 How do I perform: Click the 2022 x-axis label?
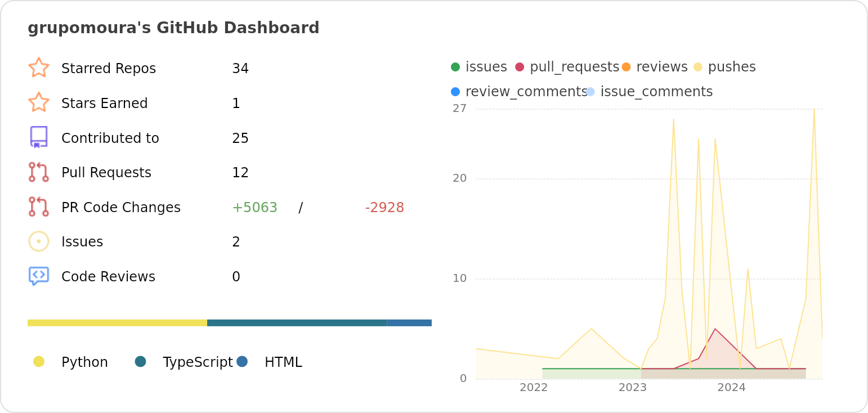click(534, 388)
